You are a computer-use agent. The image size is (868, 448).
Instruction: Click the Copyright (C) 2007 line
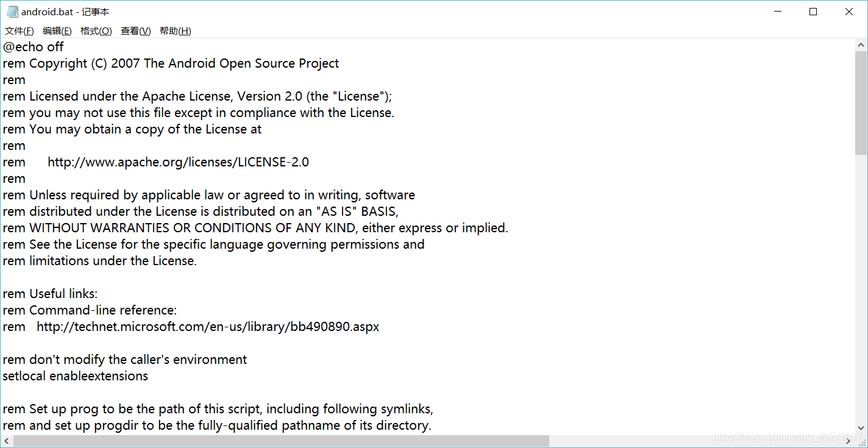(171, 63)
